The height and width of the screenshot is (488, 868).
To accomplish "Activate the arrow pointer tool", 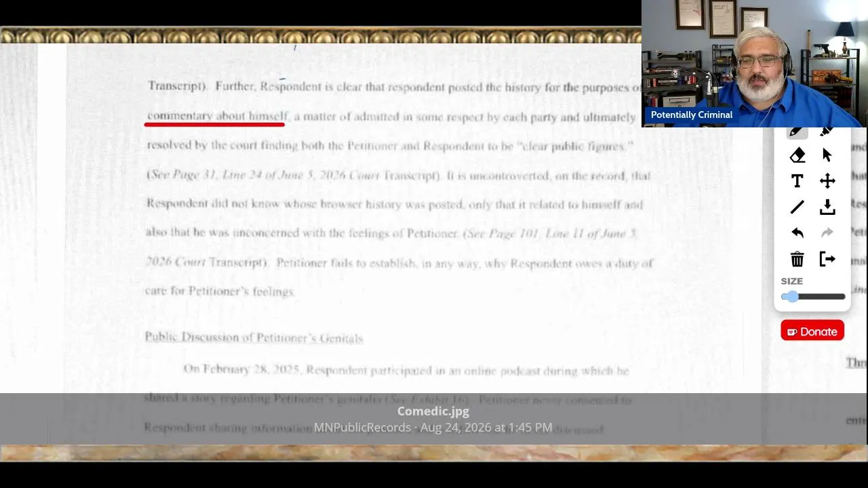I will 827,155.
